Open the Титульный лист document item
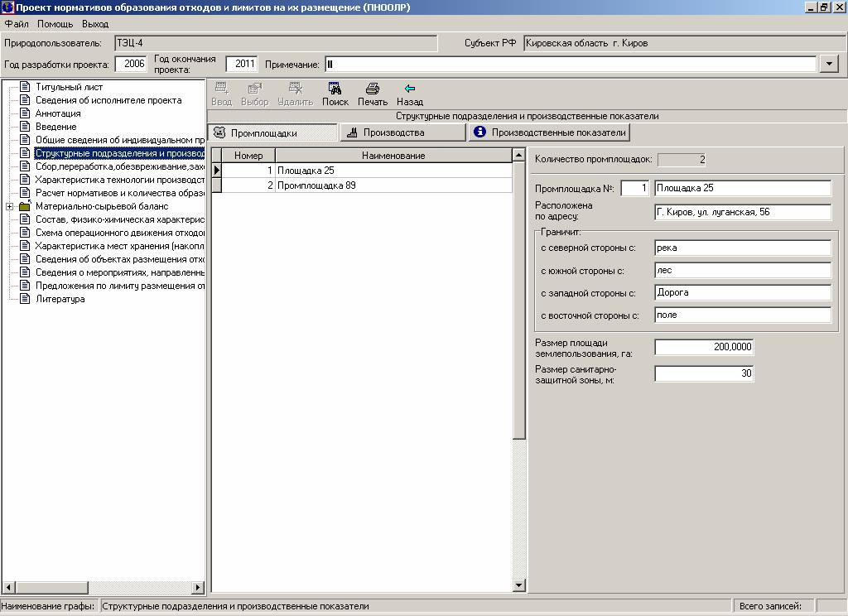 [x=69, y=87]
